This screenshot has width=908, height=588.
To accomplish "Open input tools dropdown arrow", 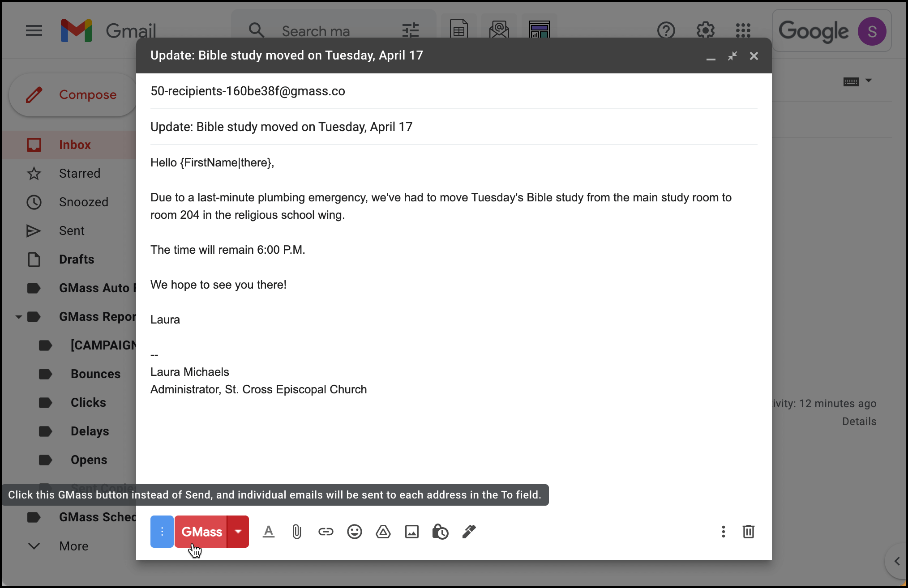I will pos(869,81).
